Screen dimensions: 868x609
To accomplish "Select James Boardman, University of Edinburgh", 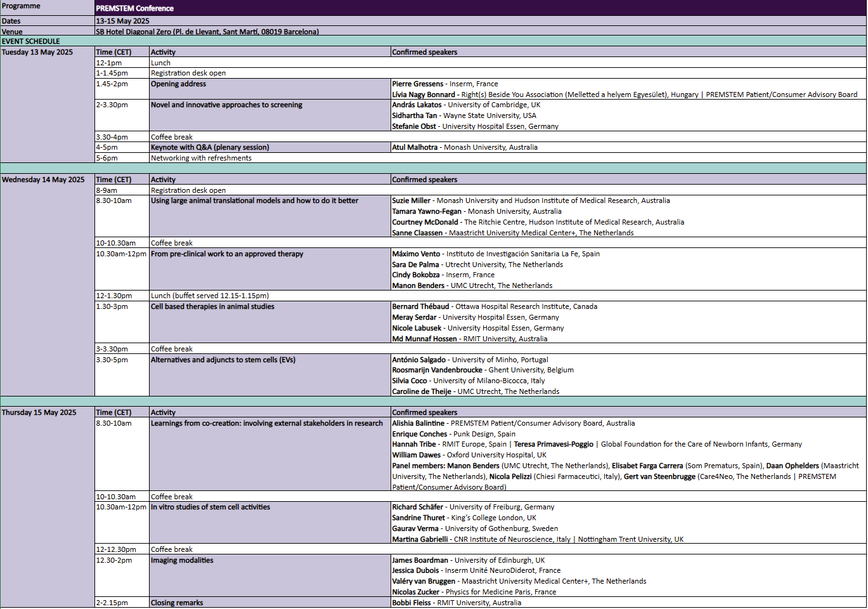I will pos(468,560).
